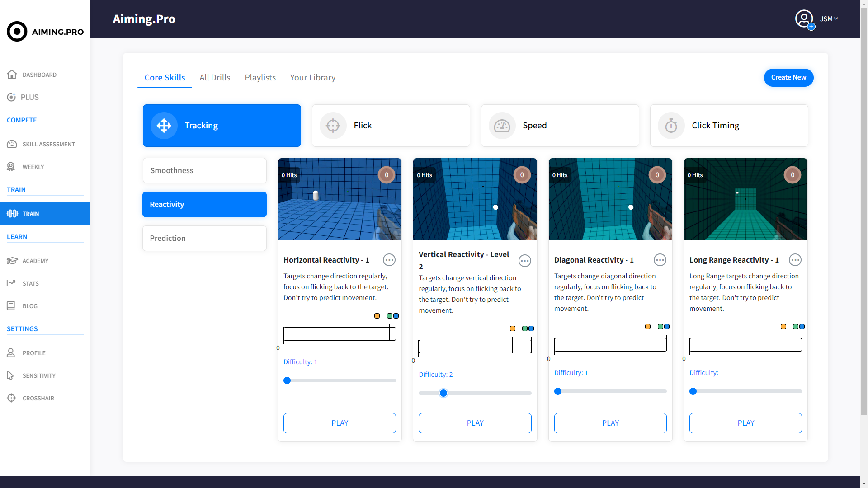Select the Prediction subcategory
Image resolution: width=868 pixels, height=488 pixels.
pos(204,238)
